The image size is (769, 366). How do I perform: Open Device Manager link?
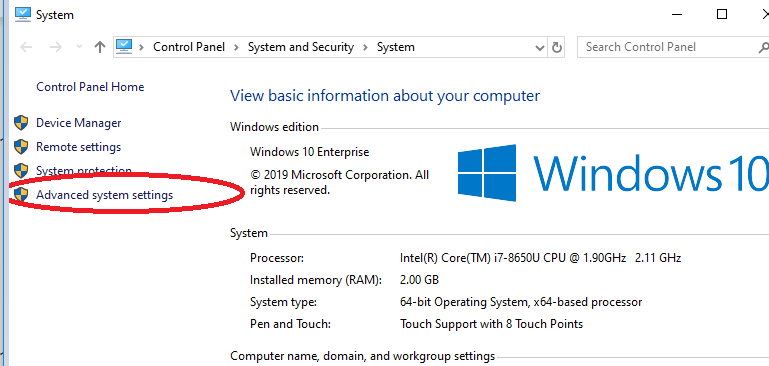tap(78, 123)
